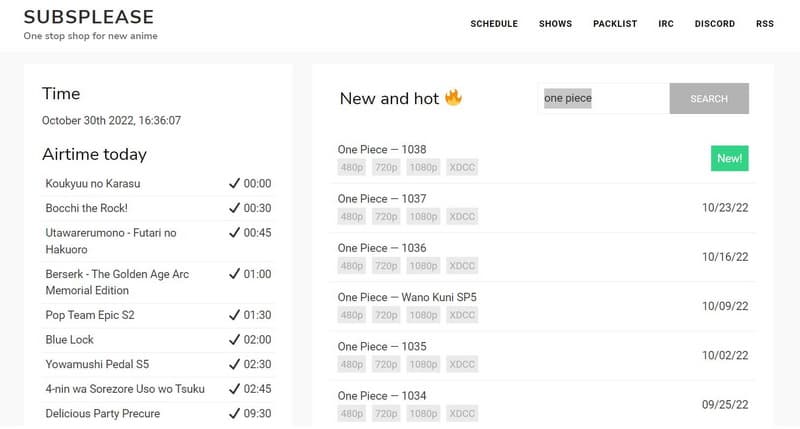Click the search input with 'one piece'

pos(603,99)
